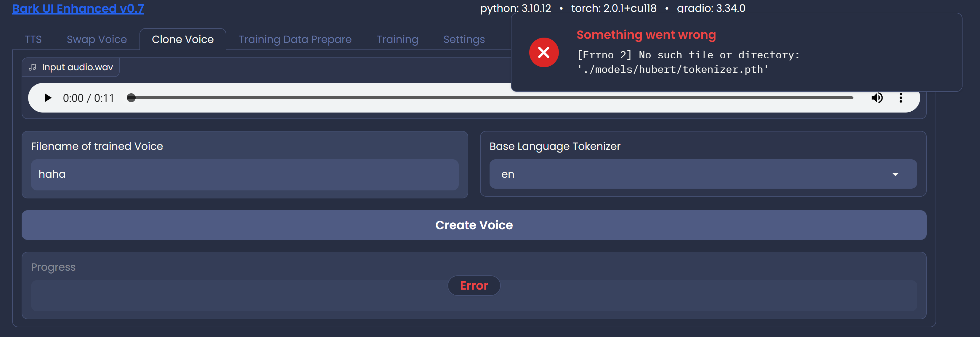Viewport: 980px width, 337px height.
Task: Click the Input audio.wav filename label
Action: pyautogui.click(x=78, y=67)
